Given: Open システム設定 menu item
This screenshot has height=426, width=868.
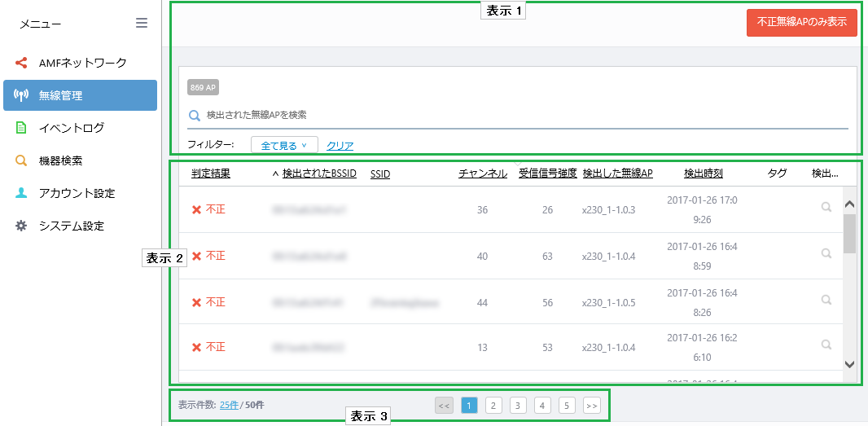Looking at the screenshot, I should click(81, 226).
